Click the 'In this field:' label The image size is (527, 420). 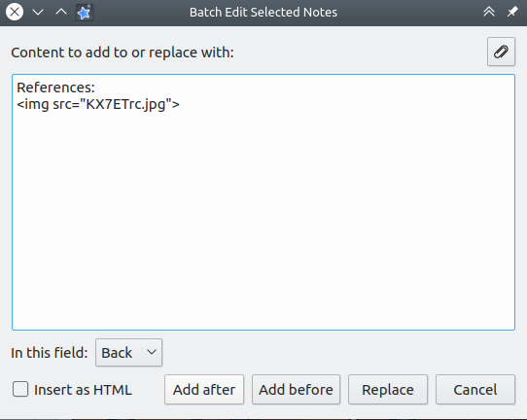pyautogui.click(x=50, y=353)
